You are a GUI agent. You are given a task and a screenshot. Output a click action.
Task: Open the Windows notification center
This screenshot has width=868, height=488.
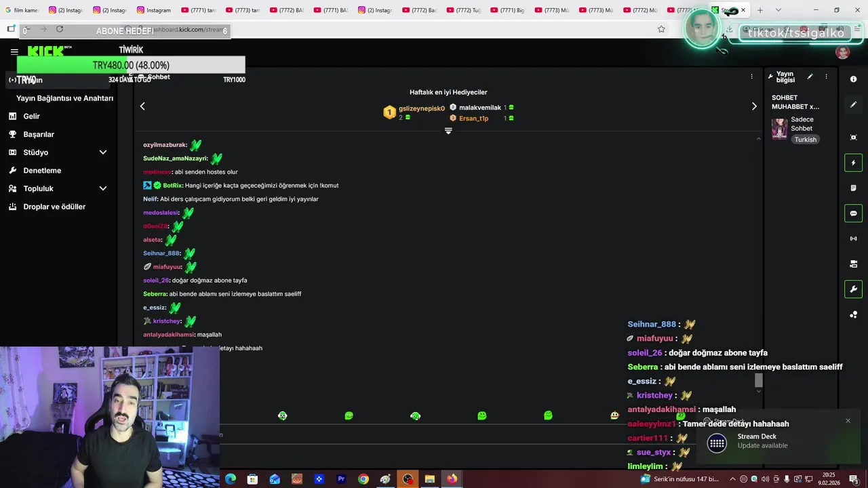click(x=854, y=479)
